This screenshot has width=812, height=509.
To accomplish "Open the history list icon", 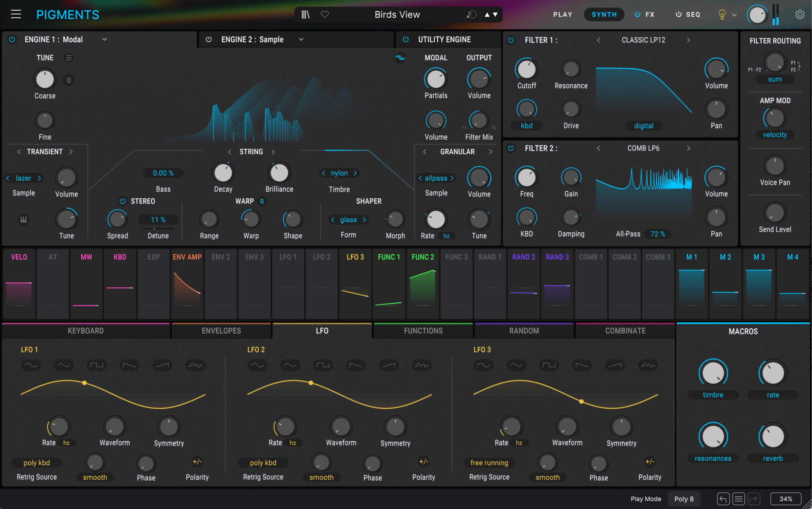I will [x=738, y=499].
